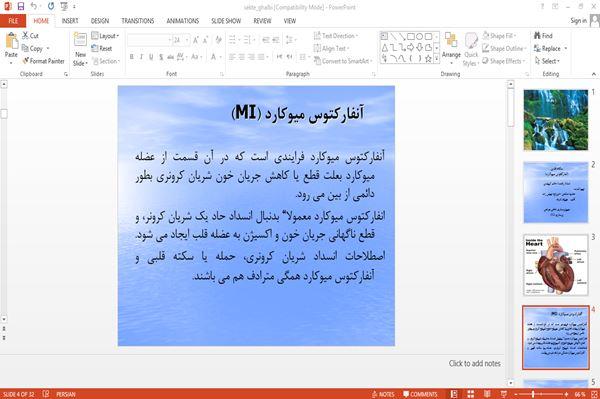Switch to the INSERT tab

tap(70, 21)
